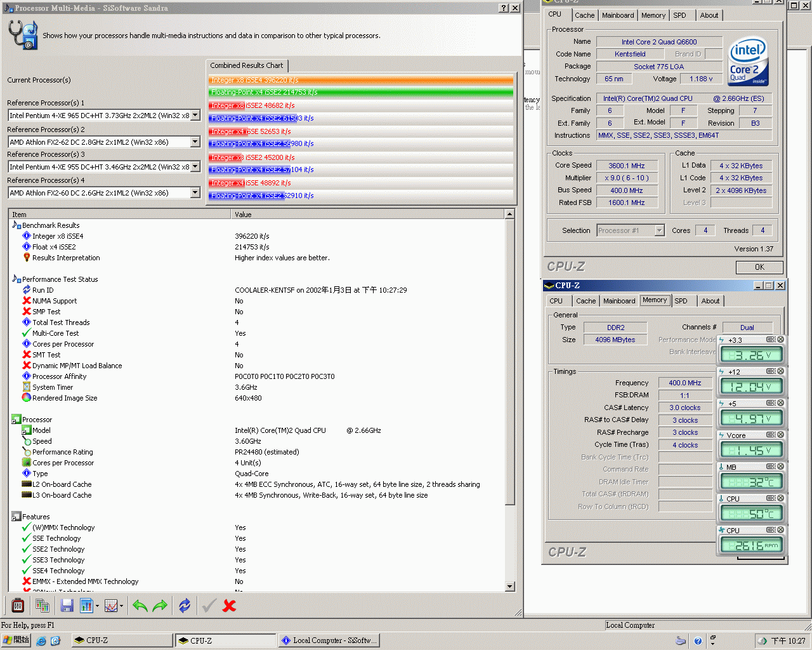
Task: Close the MB temperature widget
Action: coord(780,467)
